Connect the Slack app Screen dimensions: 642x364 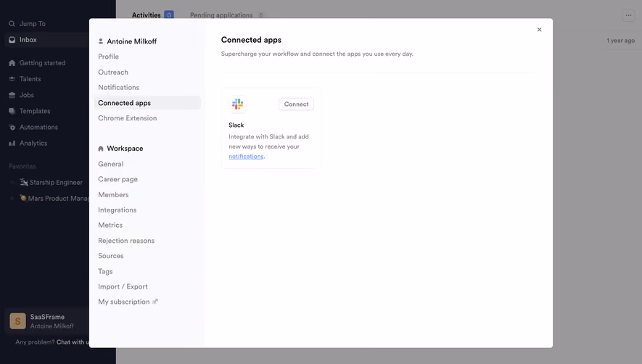(x=296, y=104)
